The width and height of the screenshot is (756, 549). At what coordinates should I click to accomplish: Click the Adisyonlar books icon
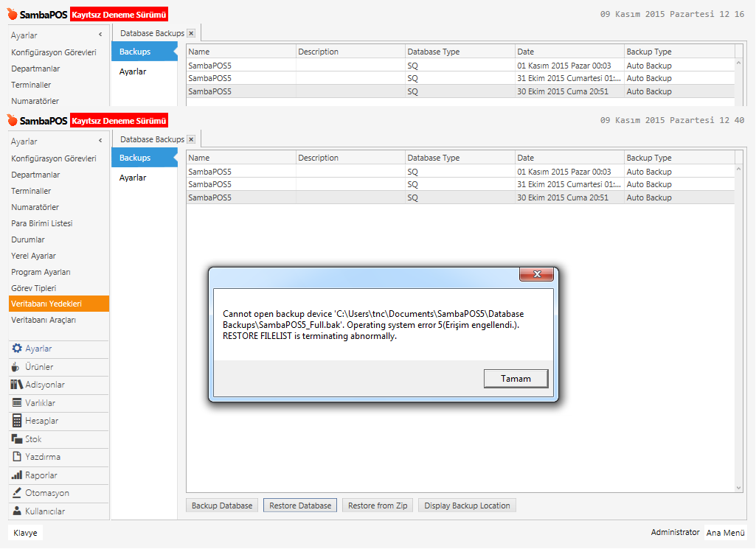(x=16, y=385)
